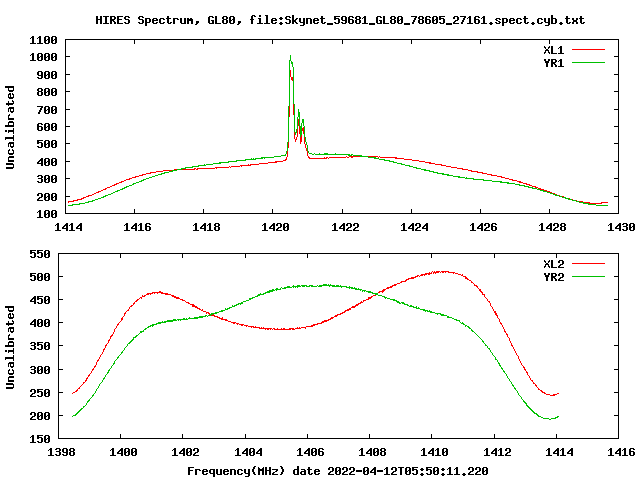Click the 250 y-axis tick label
Screen dimensions: 640x480
pyautogui.click(x=40, y=393)
